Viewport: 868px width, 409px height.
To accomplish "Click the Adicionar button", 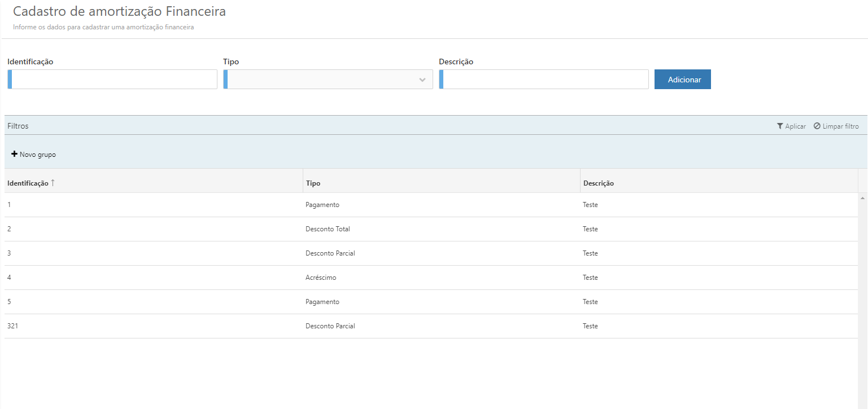I will point(682,80).
